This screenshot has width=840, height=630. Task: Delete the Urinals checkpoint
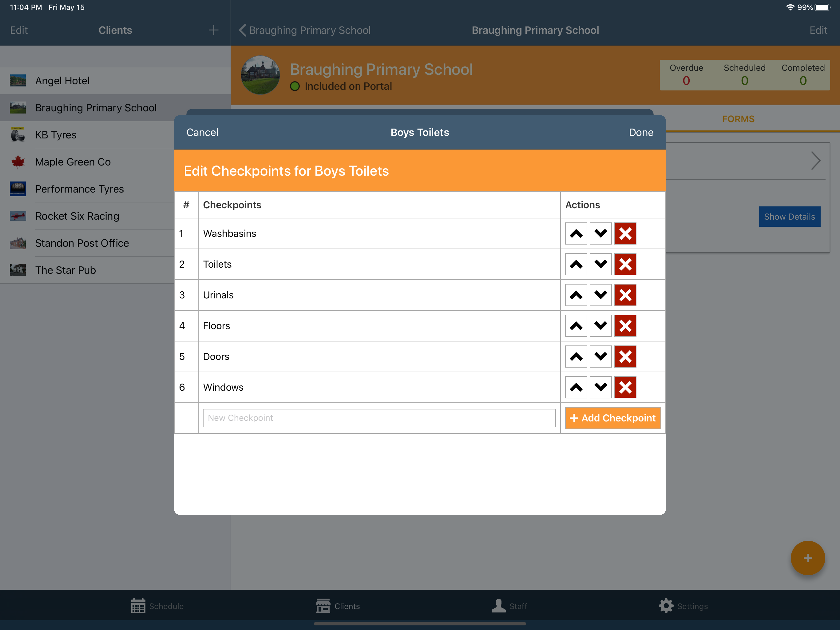pos(625,295)
